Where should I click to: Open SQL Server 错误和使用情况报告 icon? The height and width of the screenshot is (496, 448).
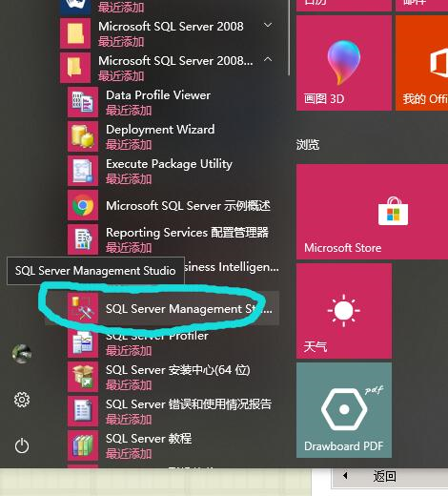(x=83, y=411)
